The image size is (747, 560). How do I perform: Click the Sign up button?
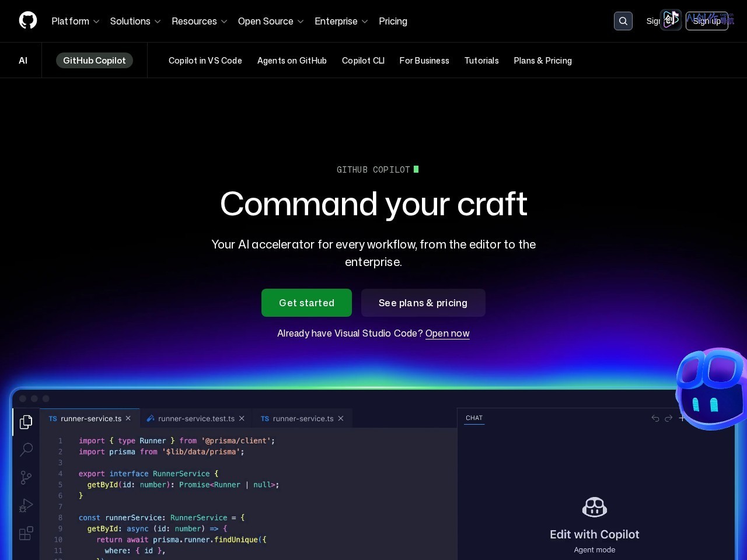[x=707, y=21]
